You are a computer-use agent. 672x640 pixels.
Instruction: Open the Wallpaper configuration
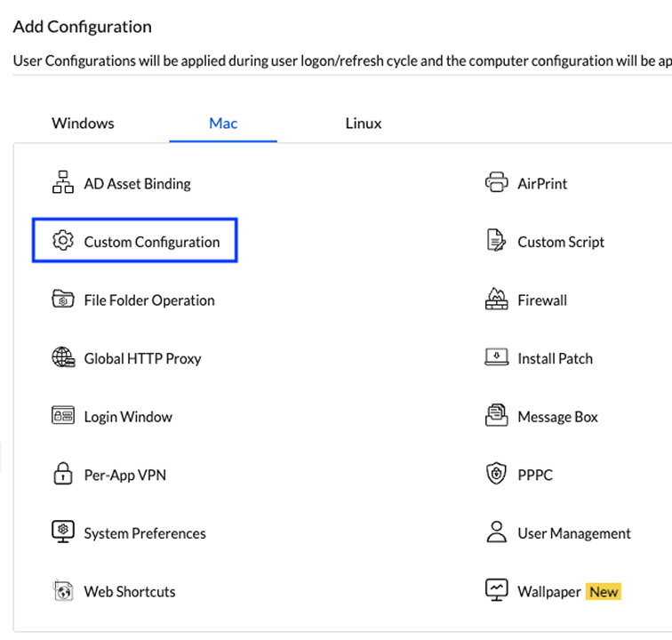pos(548,591)
